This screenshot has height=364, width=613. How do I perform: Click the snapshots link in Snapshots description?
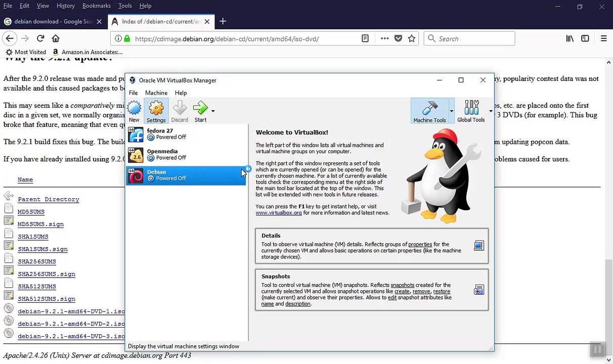pos(402,285)
